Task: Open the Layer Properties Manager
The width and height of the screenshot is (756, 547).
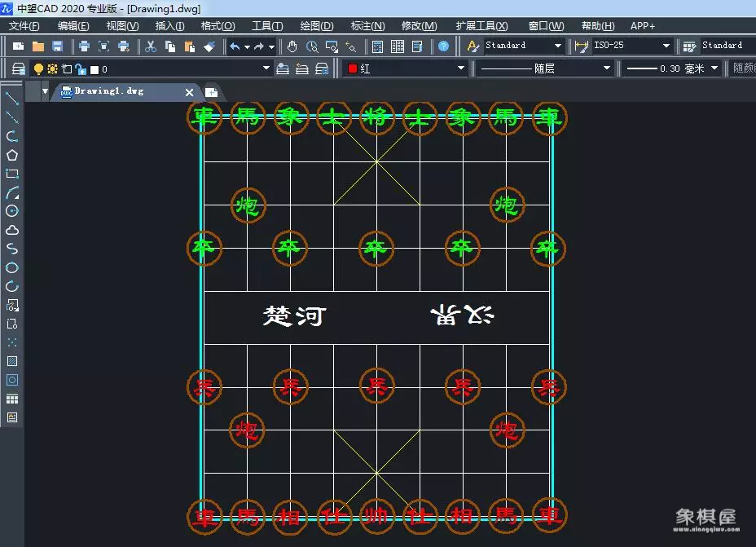Action: (x=19, y=68)
